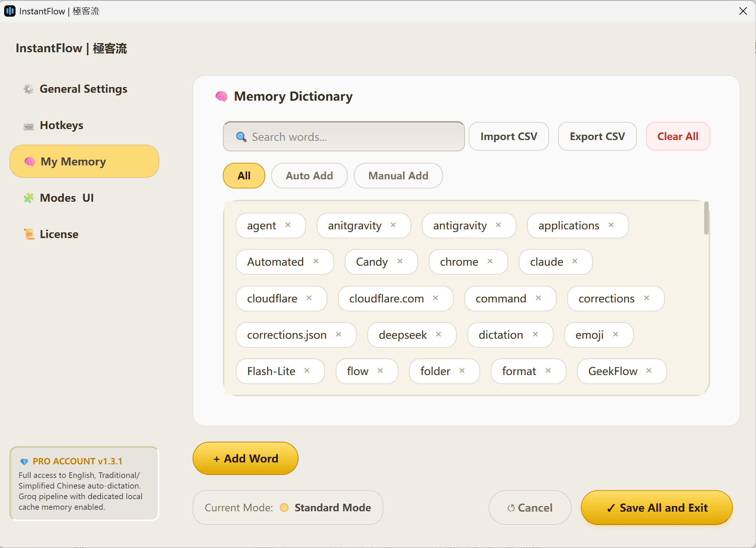The width and height of the screenshot is (756, 548).
Task: Remove the 'corrections.json' entry
Action: click(x=339, y=335)
